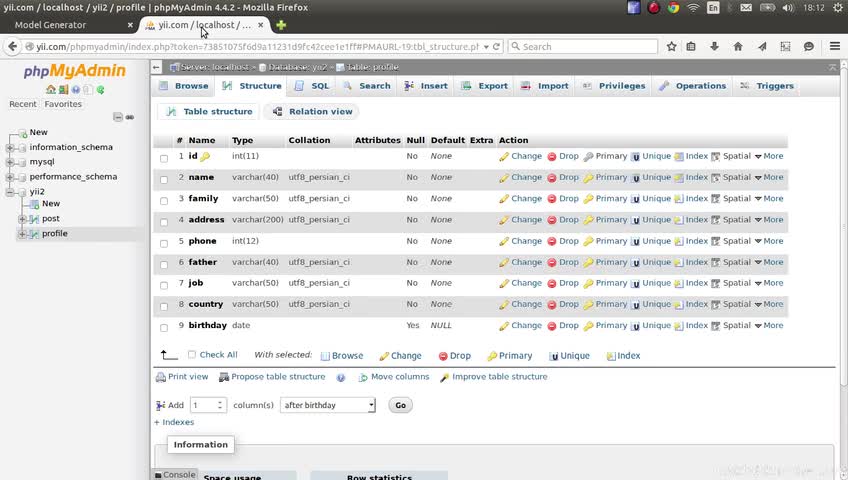Expand the Indexes section
The image size is (848, 480).
pos(174,422)
